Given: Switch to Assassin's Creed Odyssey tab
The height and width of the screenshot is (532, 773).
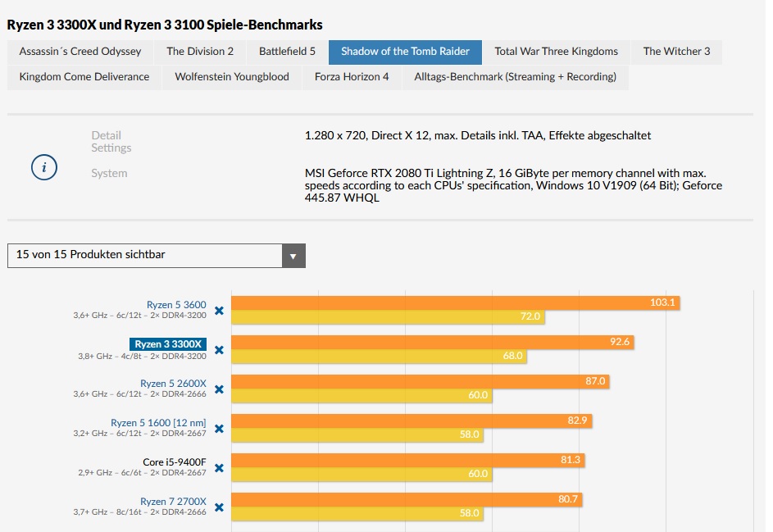Looking at the screenshot, I should [x=80, y=52].
